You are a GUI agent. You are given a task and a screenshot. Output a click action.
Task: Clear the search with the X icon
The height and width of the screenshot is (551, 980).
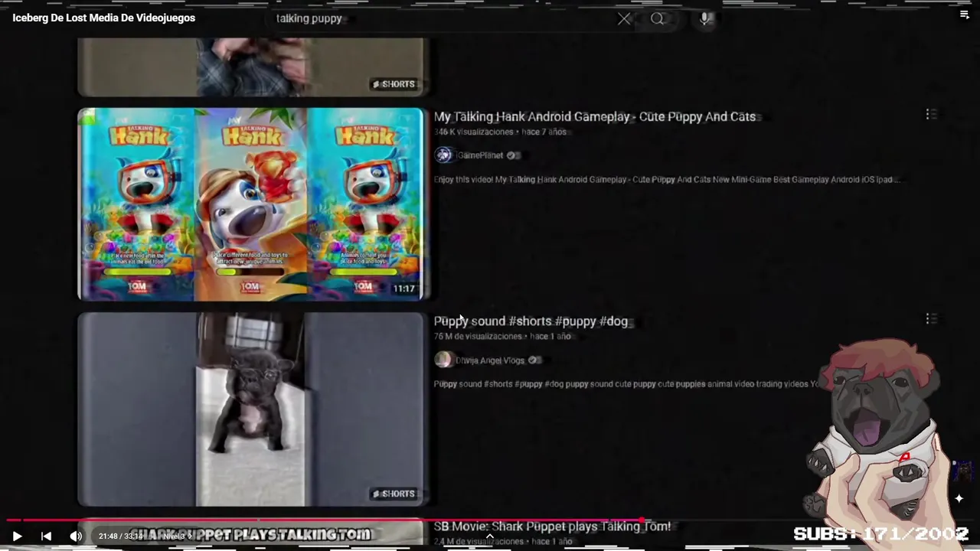tap(624, 18)
